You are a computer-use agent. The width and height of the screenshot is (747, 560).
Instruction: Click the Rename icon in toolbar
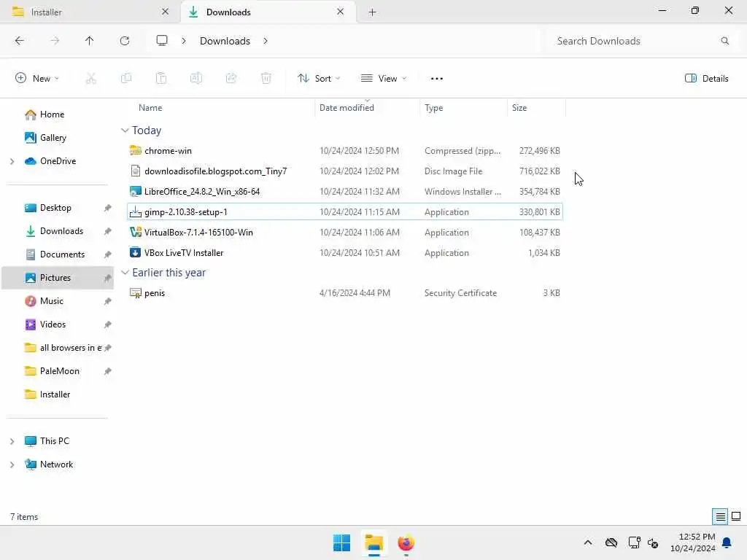pos(196,79)
